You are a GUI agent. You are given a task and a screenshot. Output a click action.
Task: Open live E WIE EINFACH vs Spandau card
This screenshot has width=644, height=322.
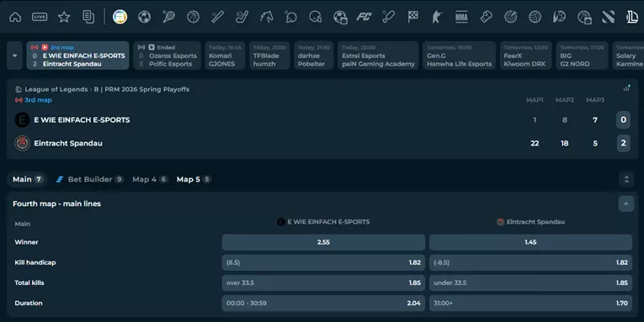(x=78, y=55)
